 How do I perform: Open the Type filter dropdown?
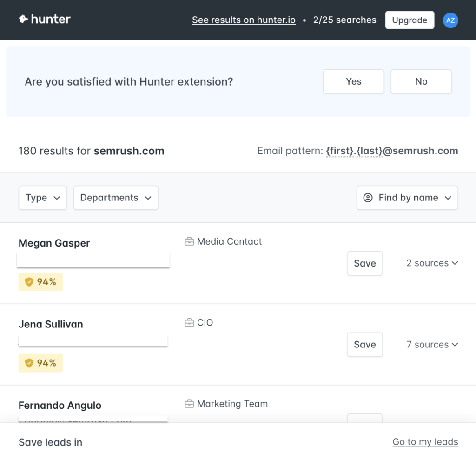[x=43, y=198]
